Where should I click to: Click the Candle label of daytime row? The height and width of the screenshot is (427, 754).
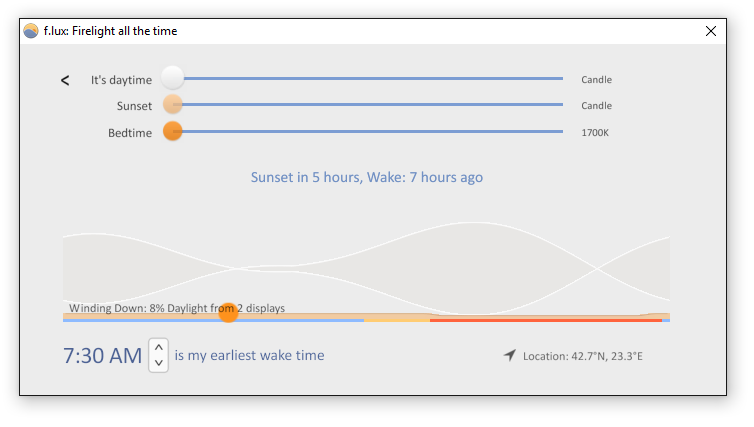click(x=596, y=80)
